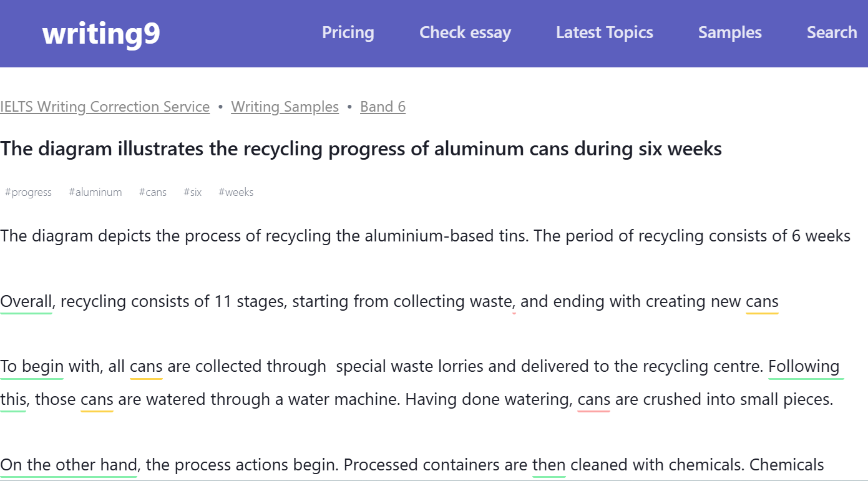Click the writing9 logo
The height and width of the screenshot is (481, 868).
click(101, 33)
